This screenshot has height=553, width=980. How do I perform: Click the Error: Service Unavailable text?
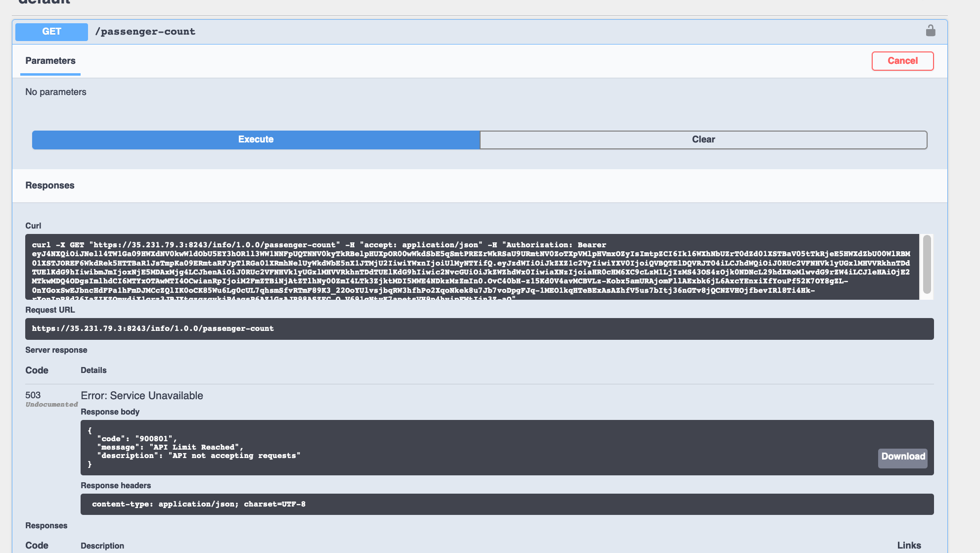(x=142, y=395)
